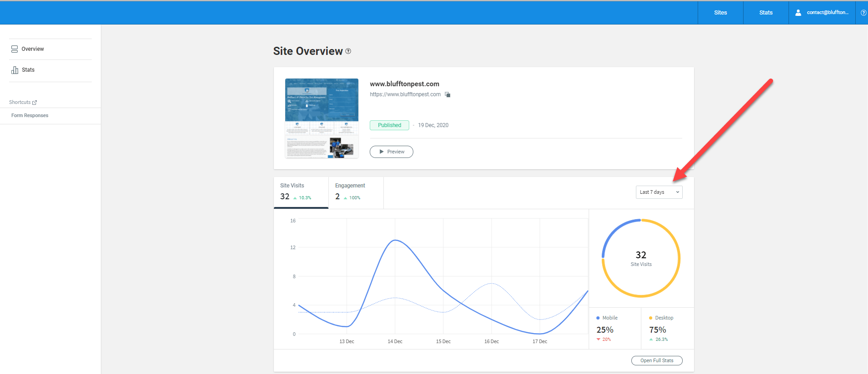
Task: Open https://www.blufftonpest.com link
Action: point(405,94)
